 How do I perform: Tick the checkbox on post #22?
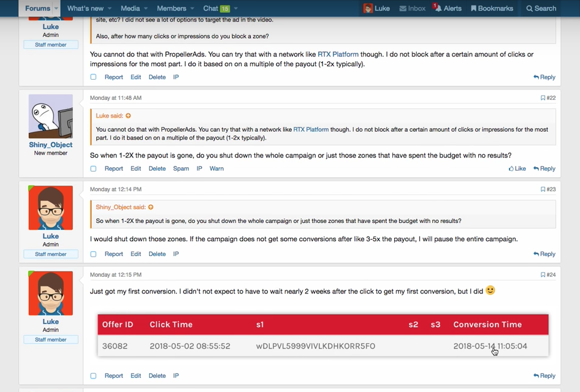(x=93, y=168)
